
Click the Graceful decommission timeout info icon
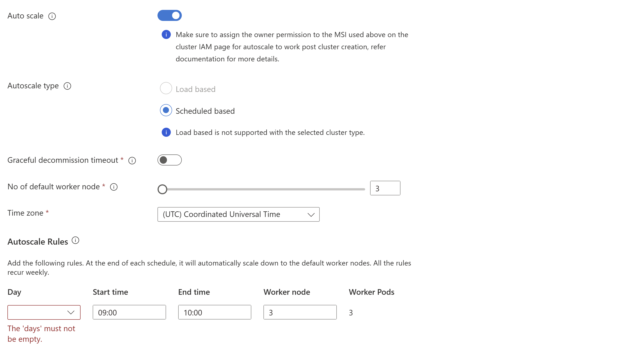[133, 160]
